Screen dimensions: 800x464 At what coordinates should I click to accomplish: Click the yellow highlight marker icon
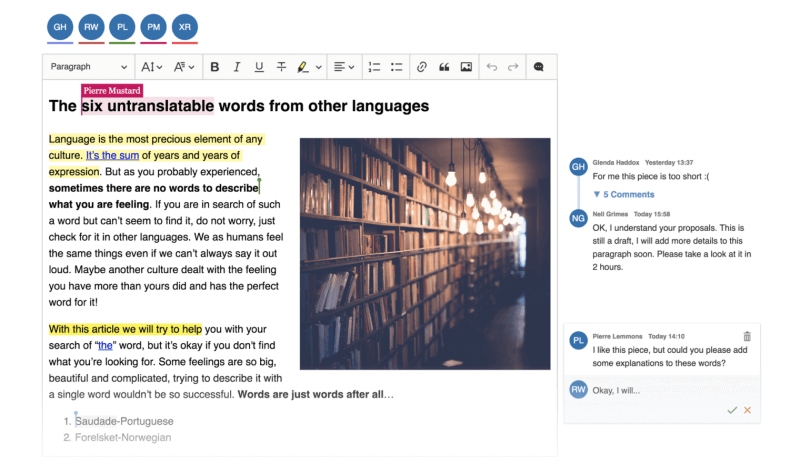point(303,67)
